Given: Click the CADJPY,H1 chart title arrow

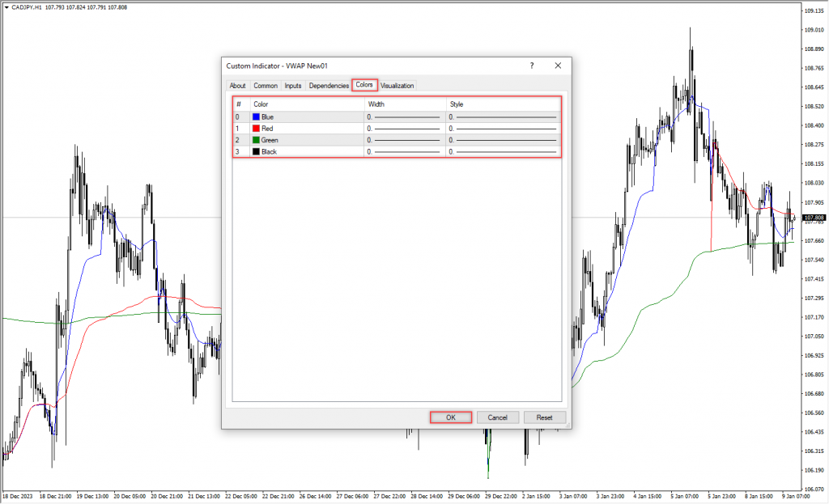Looking at the screenshot, I should (6, 7).
